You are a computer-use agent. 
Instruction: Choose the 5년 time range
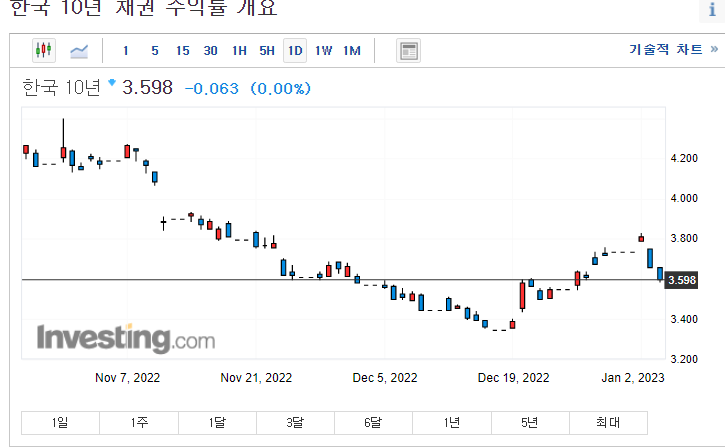click(x=530, y=423)
